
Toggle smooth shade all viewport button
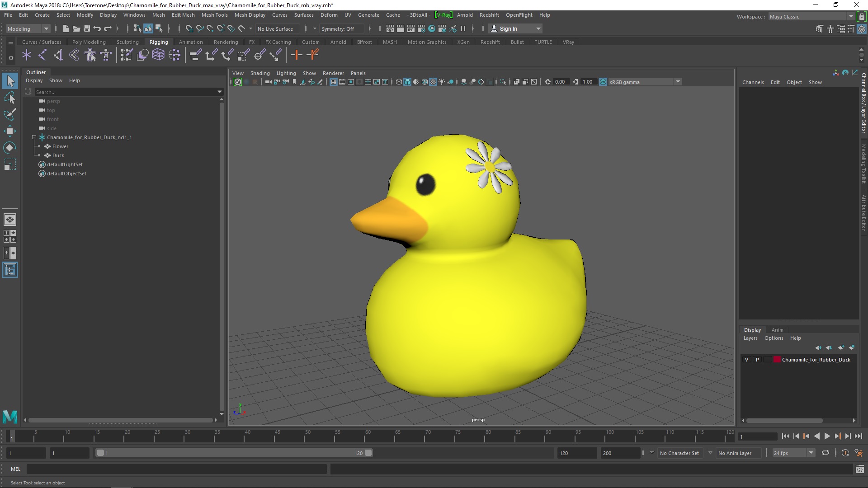click(407, 82)
